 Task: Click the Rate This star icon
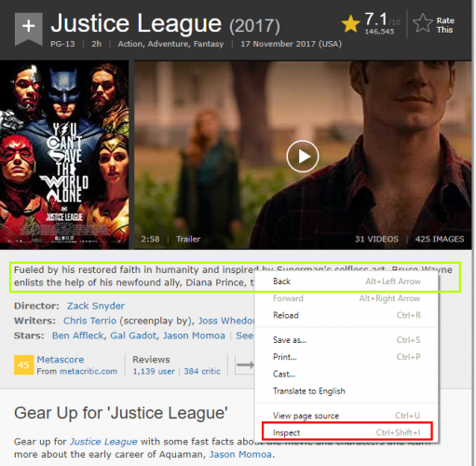pyautogui.click(x=423, y=23)
